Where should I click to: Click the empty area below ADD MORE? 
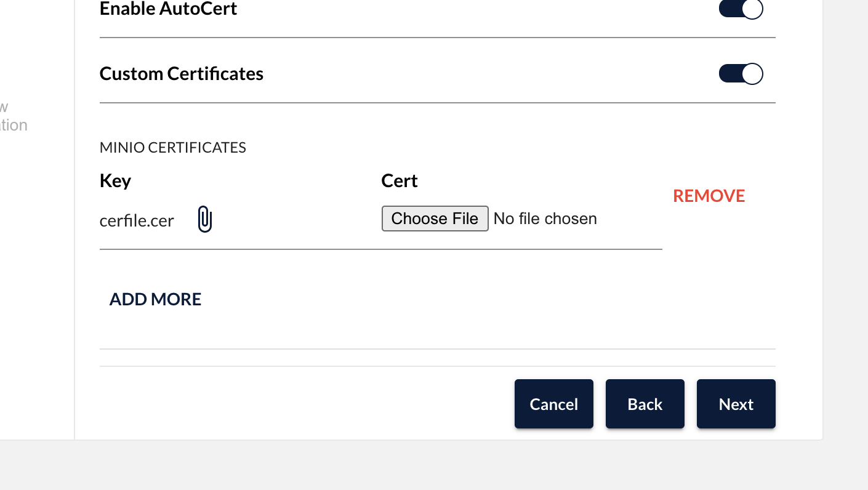437,329
